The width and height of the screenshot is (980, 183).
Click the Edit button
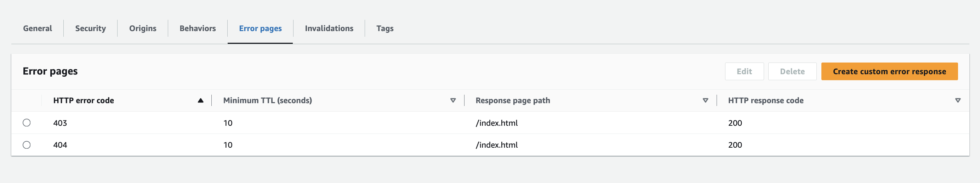coord(744,71)
